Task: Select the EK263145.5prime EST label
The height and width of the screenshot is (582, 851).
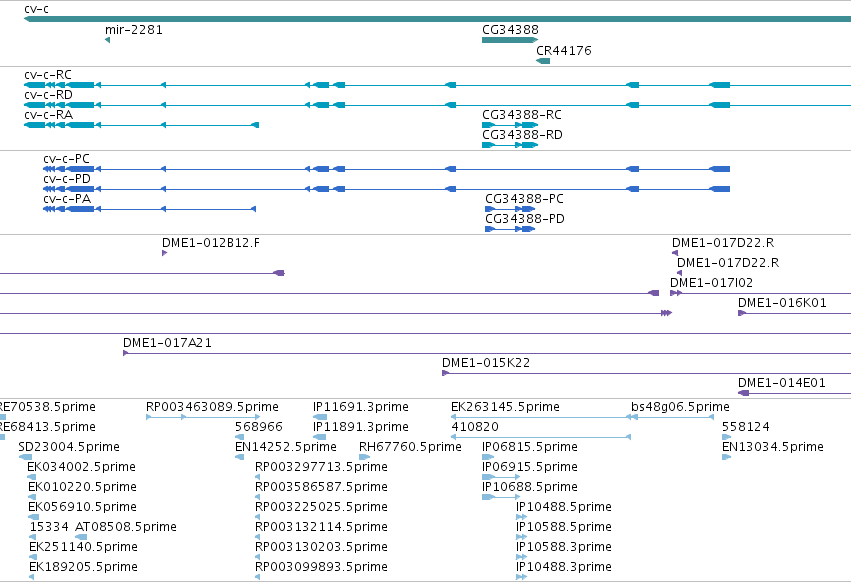Action: pyautogui.click(x=505, y=407)
